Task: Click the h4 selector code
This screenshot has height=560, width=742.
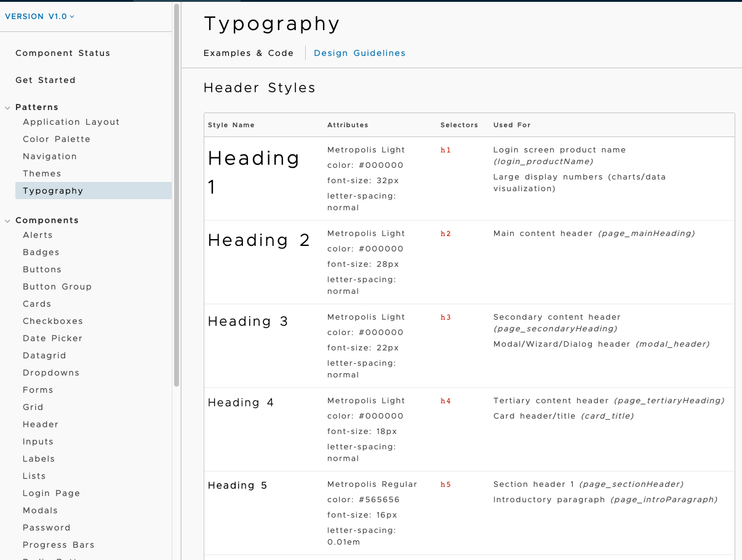Action: tap(446, 401)
